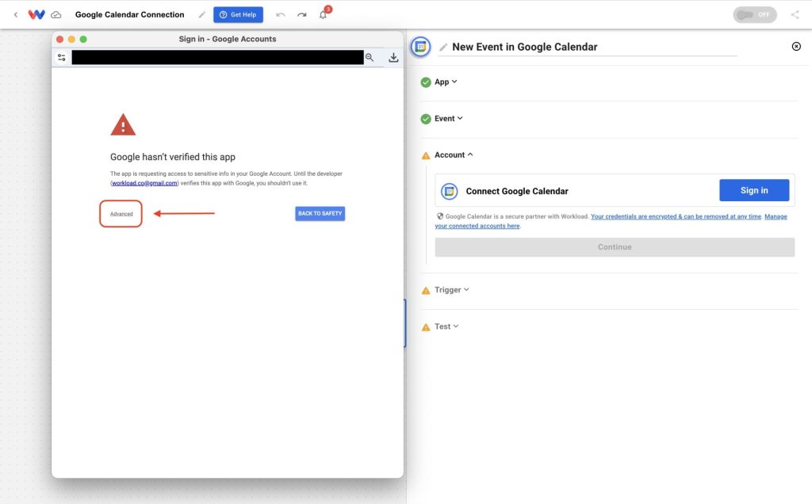Viewport: 812px width, 504px height.
Task: Click the Sign in button
Action: [x=754, y=190]
